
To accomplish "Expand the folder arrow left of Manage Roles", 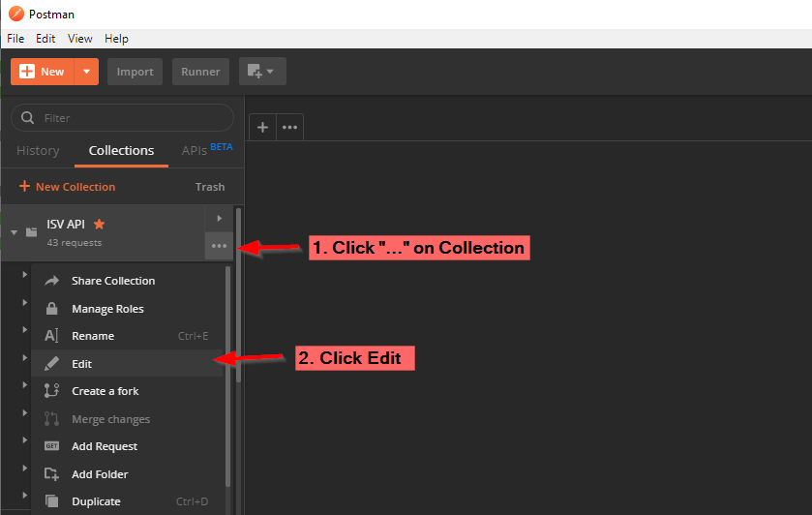I will 24,302.
